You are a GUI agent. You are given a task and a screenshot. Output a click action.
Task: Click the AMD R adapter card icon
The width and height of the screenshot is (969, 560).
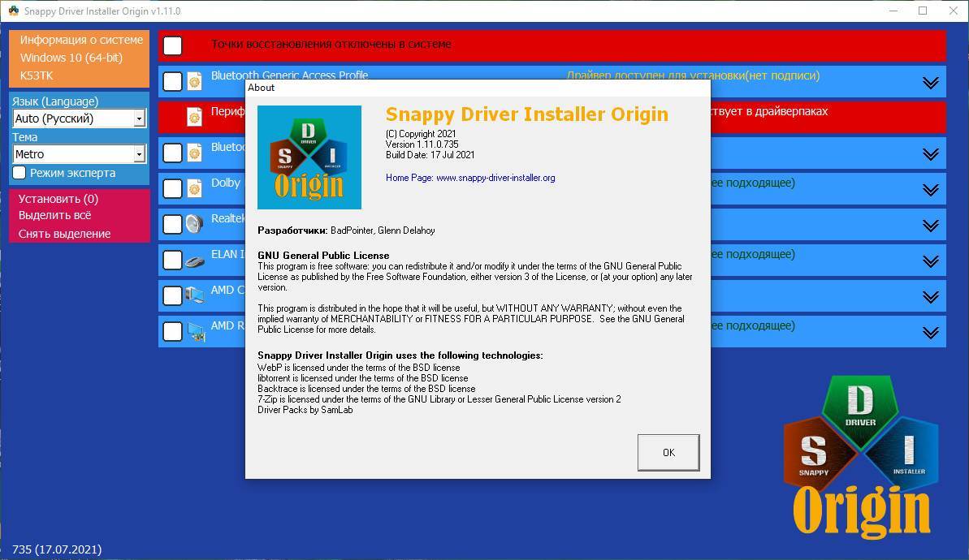tap(194, 331)
